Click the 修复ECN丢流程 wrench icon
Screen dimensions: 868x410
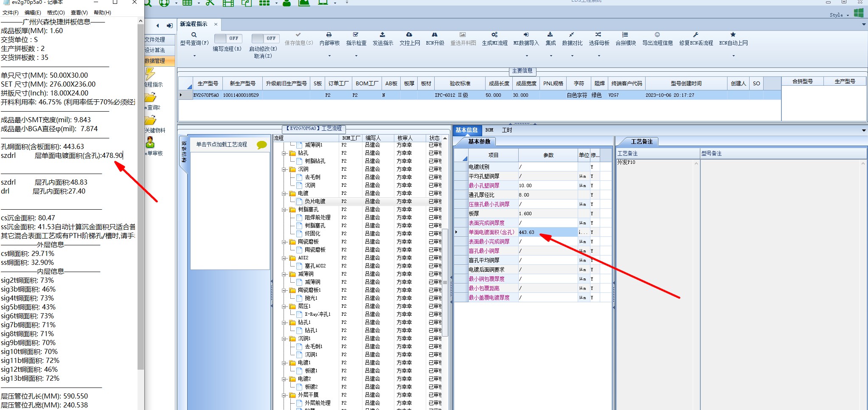click(x=696, y=35)
